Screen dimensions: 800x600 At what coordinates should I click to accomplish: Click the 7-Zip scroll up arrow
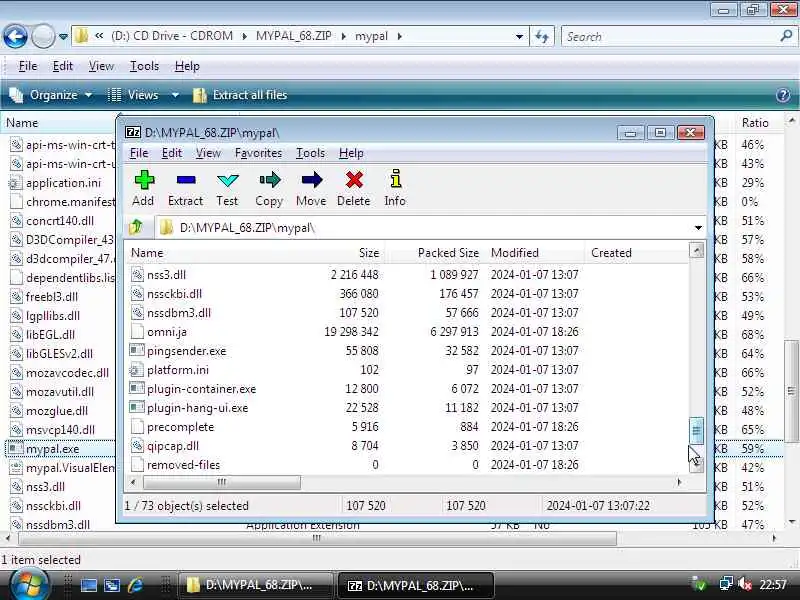[696, 251]
